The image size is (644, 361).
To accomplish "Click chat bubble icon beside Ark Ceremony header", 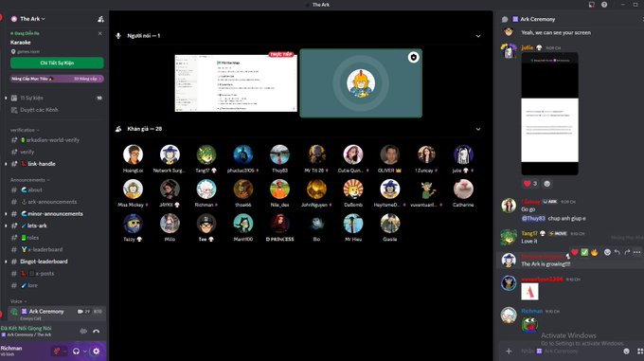I will (505, 19).
